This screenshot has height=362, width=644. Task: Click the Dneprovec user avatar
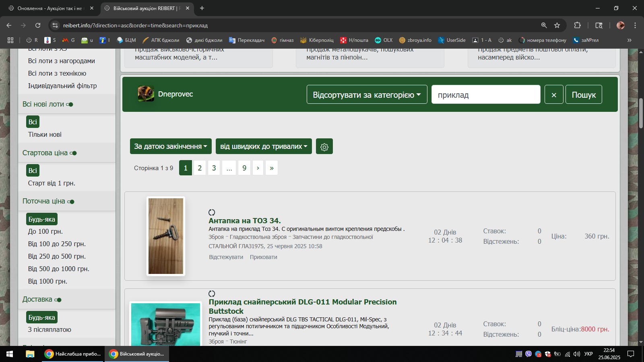pos(146,94)
